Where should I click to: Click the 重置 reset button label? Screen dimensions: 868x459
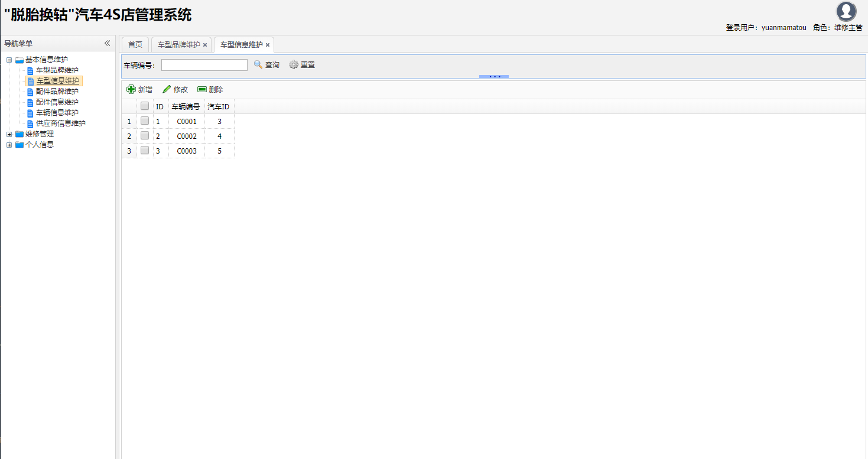(x=308, y=65)
